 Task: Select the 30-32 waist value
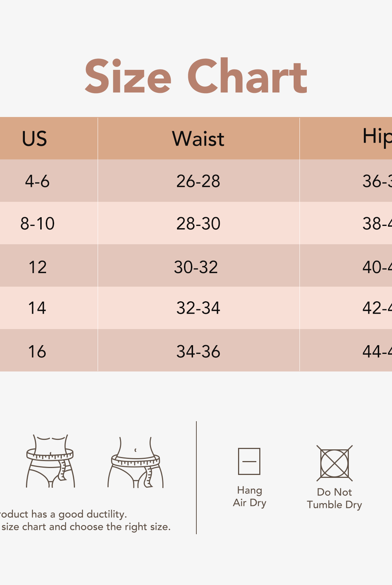pyautogui.click(x=196, y=267)
